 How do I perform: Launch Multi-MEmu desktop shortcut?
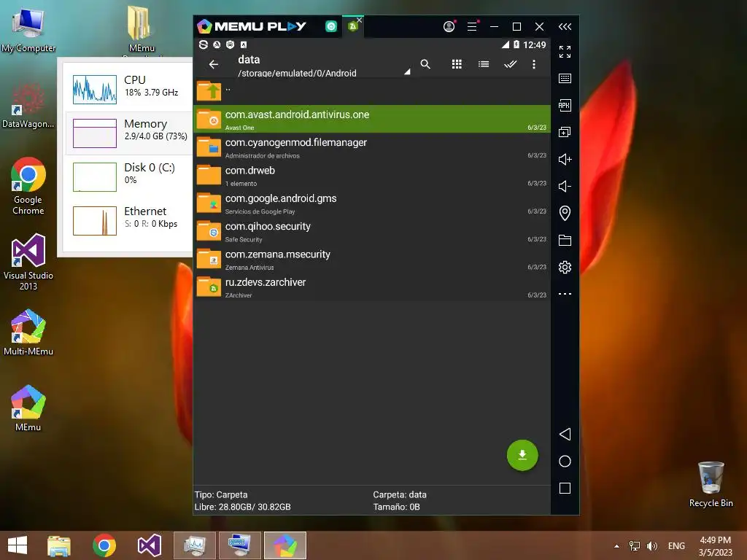pyautogui.click(x=28, y=332)
